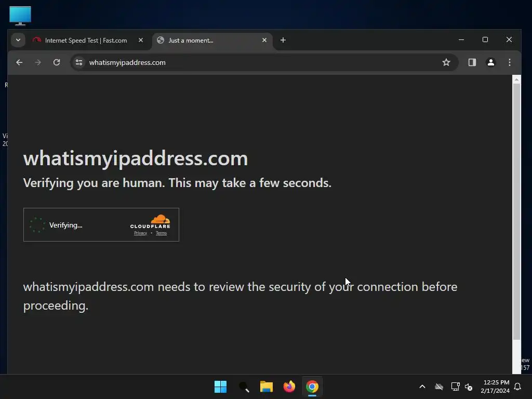Click the muted volume tray icon

pos(469,387)
